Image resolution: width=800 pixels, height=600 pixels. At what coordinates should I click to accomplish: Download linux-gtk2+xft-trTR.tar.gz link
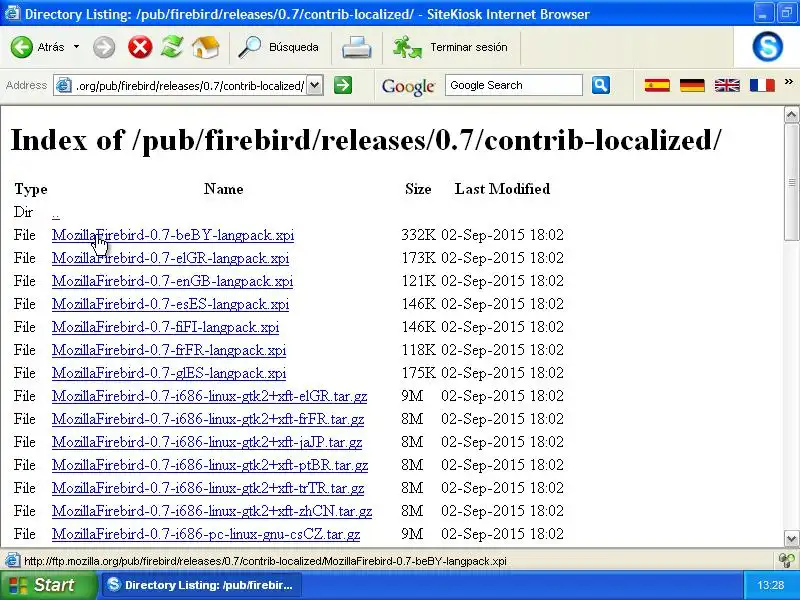coord(208,488)
